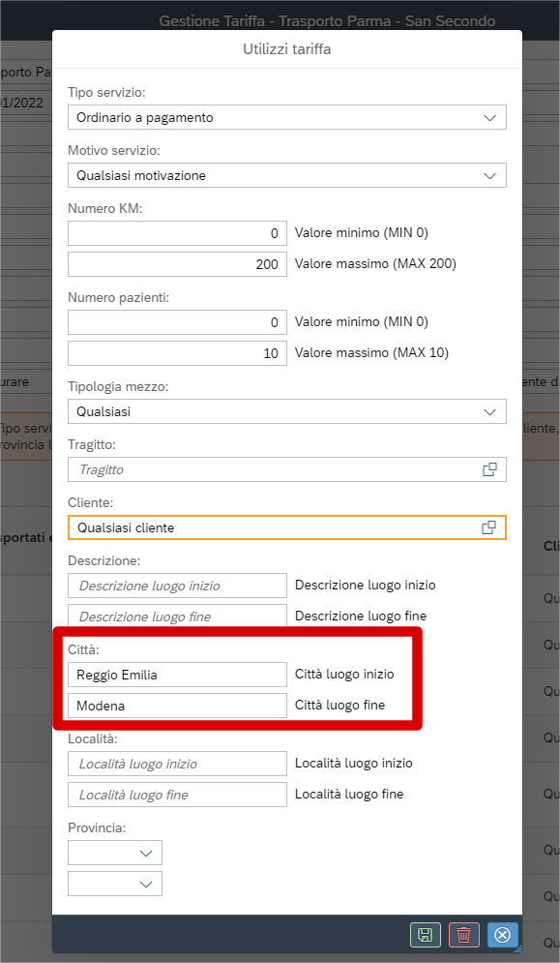Click Reggio Emilia city start field
The height and width of the screenshot is (963, 560).
pos(177,675)
